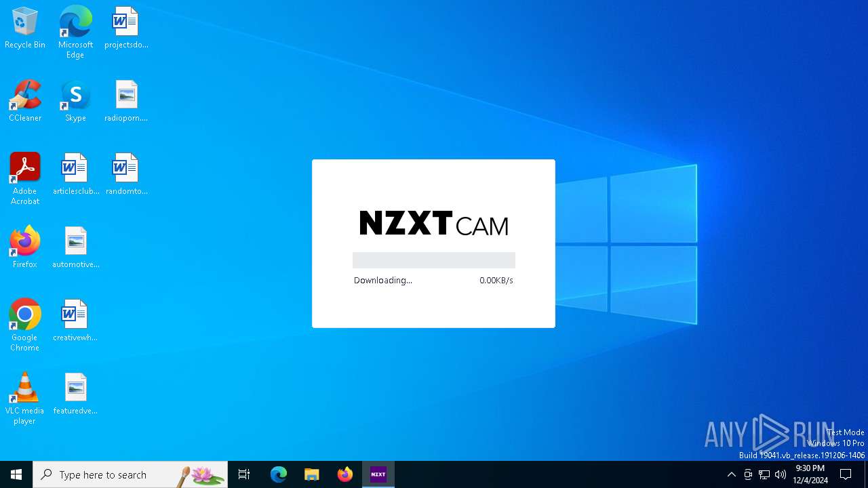The width and height of the screenshot is (868, 488).
Task: Select the radioporn... image file
Action: pos(126,102)
